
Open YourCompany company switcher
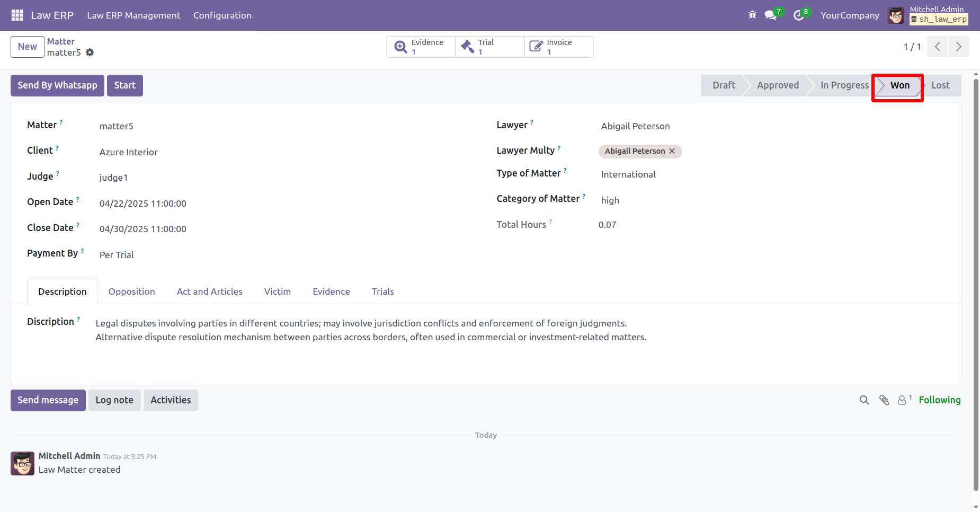[850, 15]
